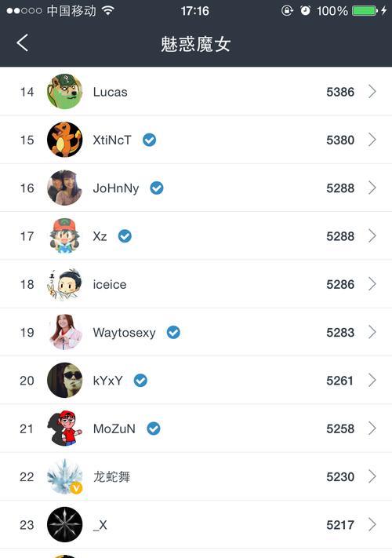Click the verified badge next to XtiNcT
The image size is (392, 558).
149,140
